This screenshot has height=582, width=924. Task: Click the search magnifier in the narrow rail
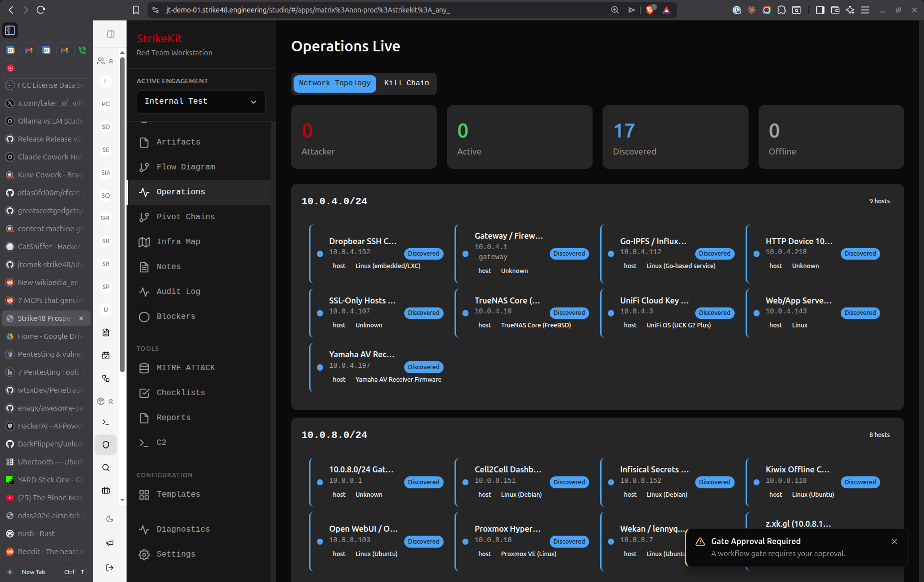(x=106, y=468)
